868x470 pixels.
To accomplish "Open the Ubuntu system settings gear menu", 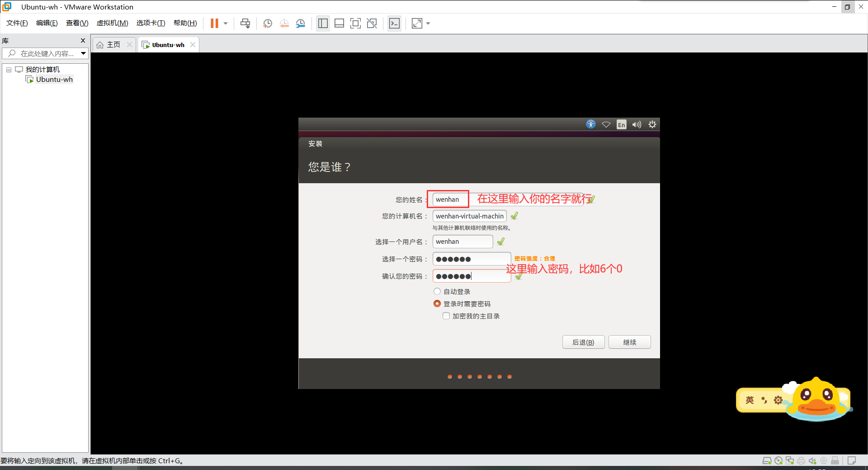I will point(652,124).
